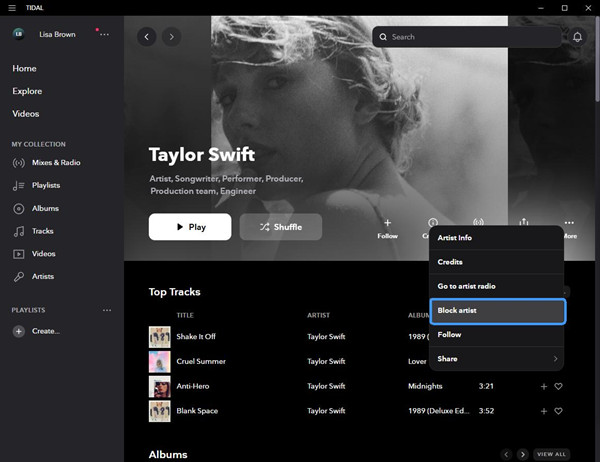Select Credits from the context menu
Viewport: 600px width, 462px height.
(497, 262)
